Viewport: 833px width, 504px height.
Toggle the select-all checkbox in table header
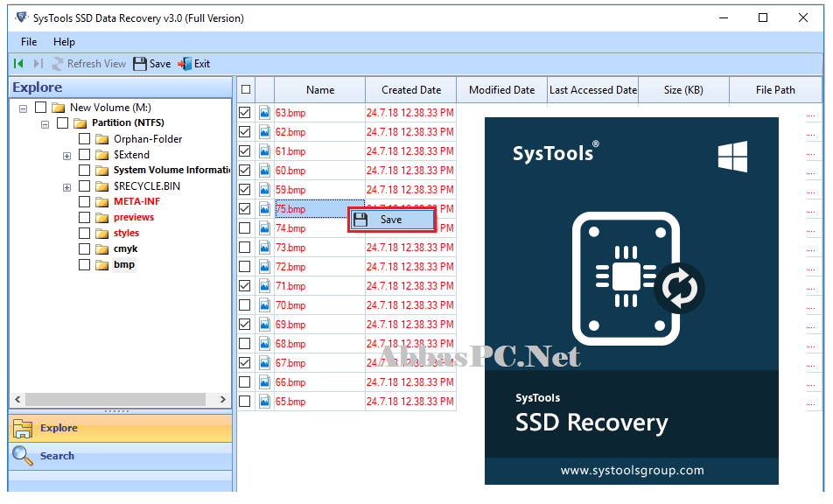coord(246,89)
